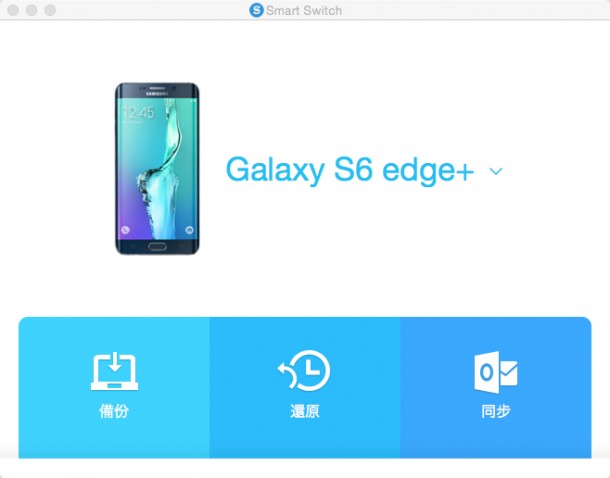
Task: Choose the 同步 sync label
Action: [496, 411]
